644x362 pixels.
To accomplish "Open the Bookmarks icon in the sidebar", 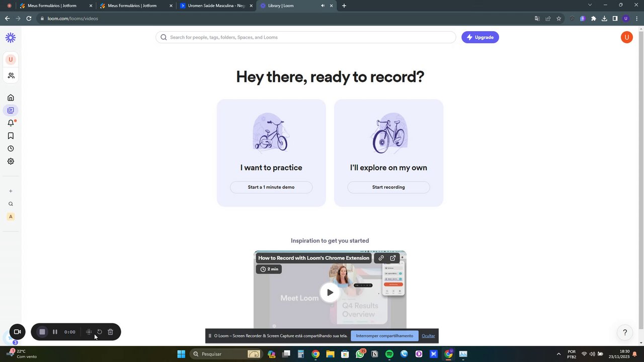I will [11, 136].
